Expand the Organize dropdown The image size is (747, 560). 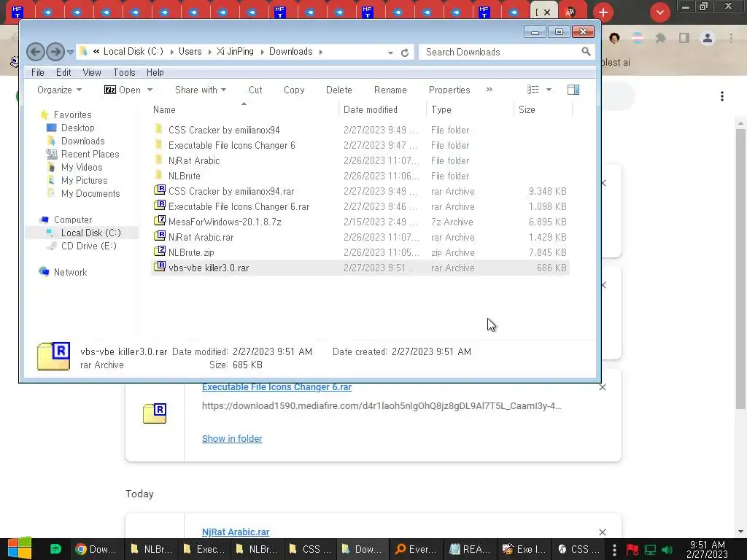point(59,90)
